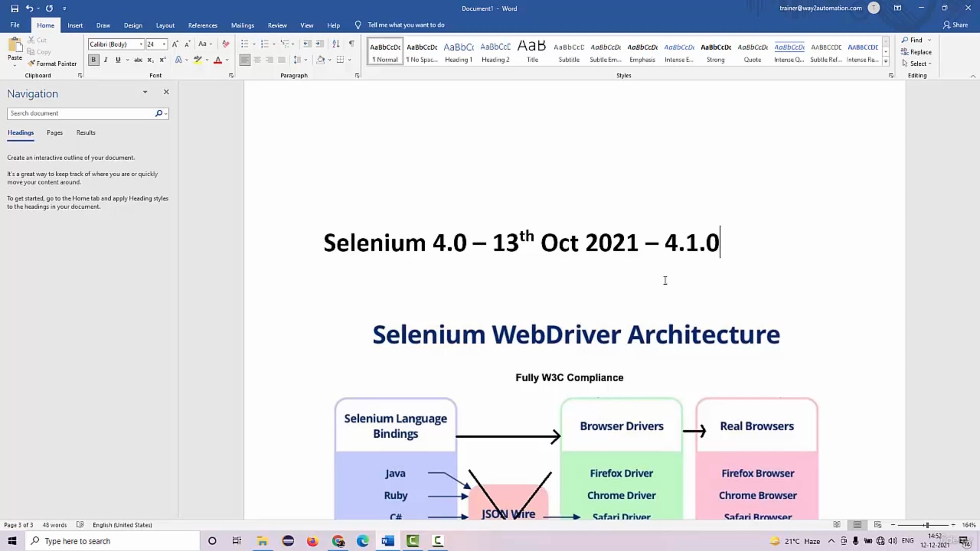Toggle subscript formatting
Viewport: 980px width, 551px height.
click(151, 60)
